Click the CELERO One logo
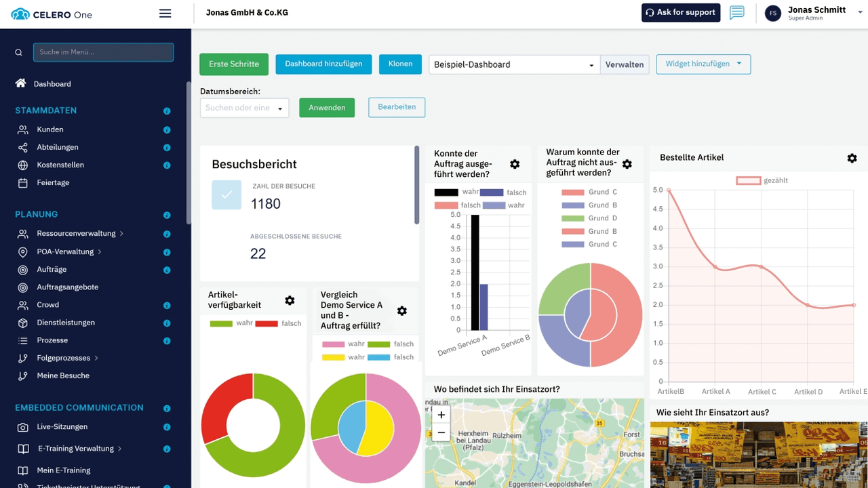The width and height of the screenshot is (868, 488). [52, 14]
